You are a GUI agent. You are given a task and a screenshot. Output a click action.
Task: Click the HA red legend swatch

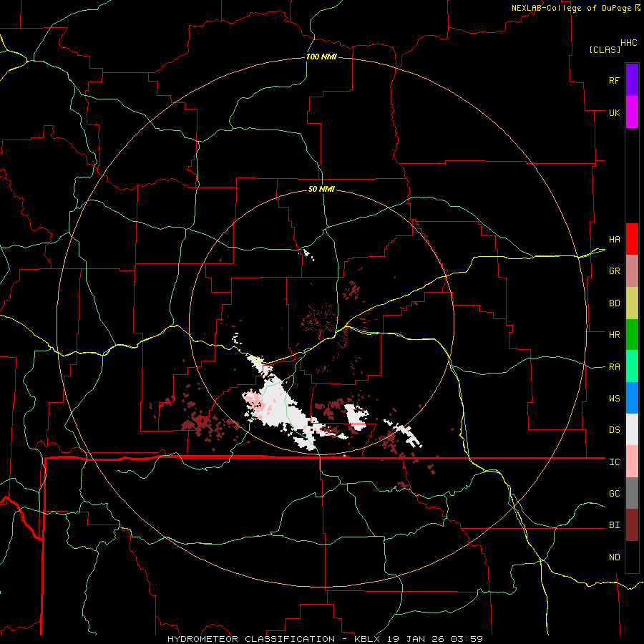[632, 239]
